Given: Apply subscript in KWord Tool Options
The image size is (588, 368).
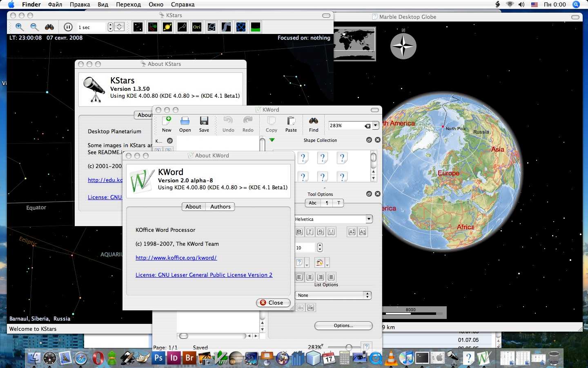Looking at the screenshot, I should 363,232.
